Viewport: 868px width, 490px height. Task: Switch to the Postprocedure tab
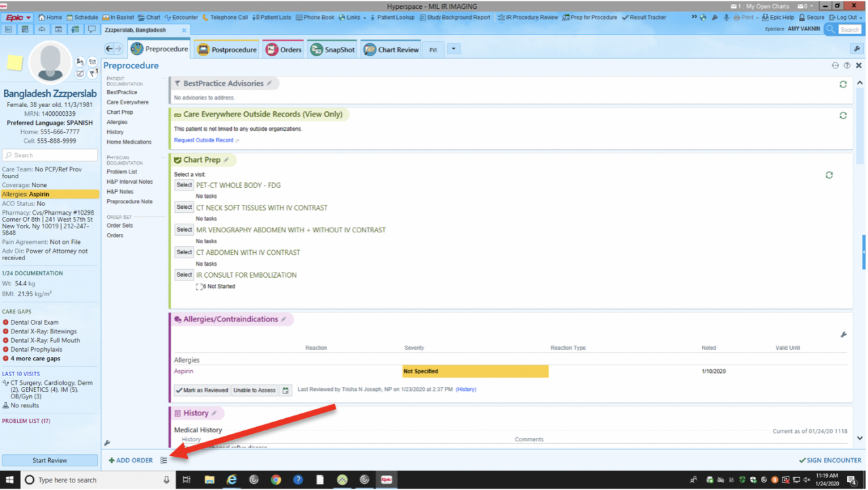[227, 49]
